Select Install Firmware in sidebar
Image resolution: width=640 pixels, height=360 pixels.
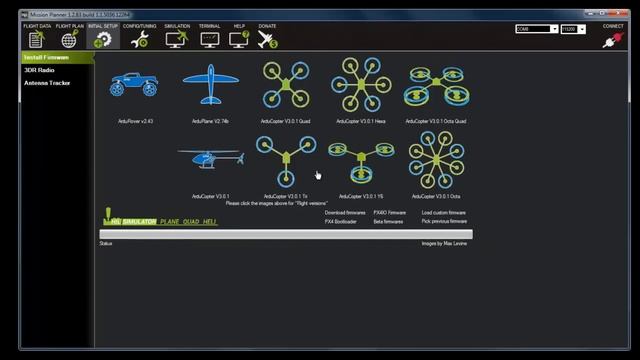pyautogui.click(x=58, y=58)
